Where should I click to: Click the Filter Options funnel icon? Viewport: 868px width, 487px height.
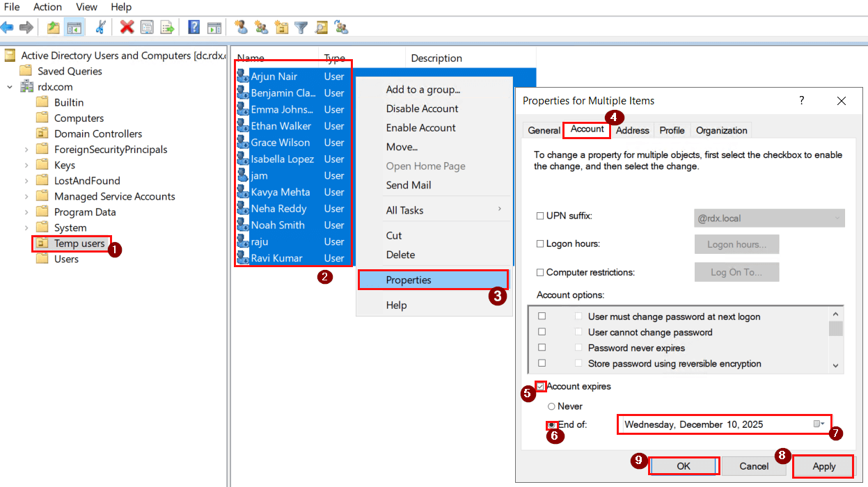click(301, 27)
